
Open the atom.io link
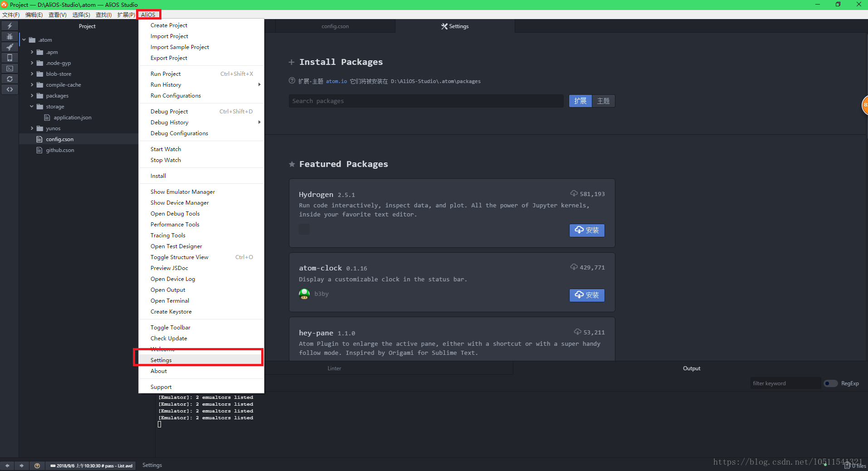pyautogui.click(x=336, y=81)
